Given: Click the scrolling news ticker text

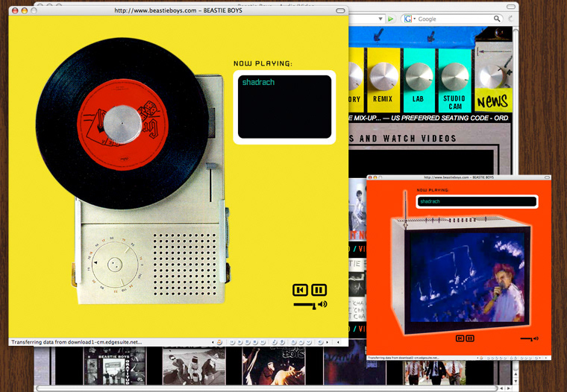Looking at the screenshot, I should pyautogui.click(x=429, y=118).
